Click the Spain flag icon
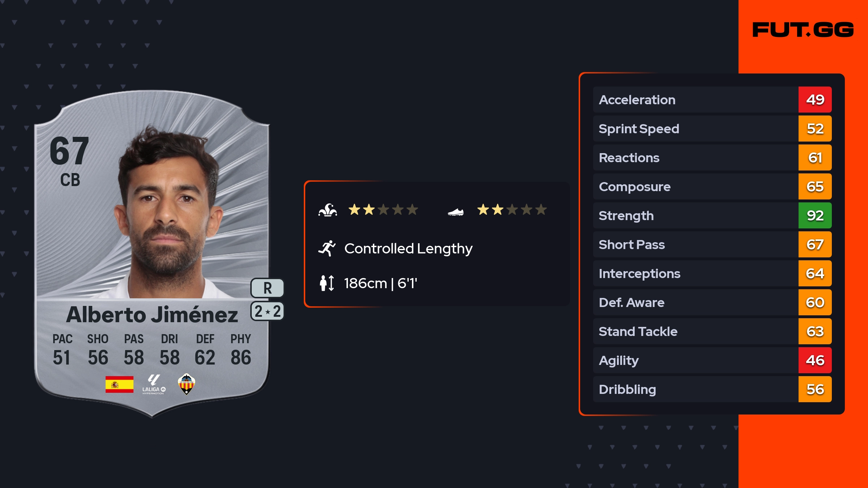Viewport: 868px width, 488px height. point(119,384)
